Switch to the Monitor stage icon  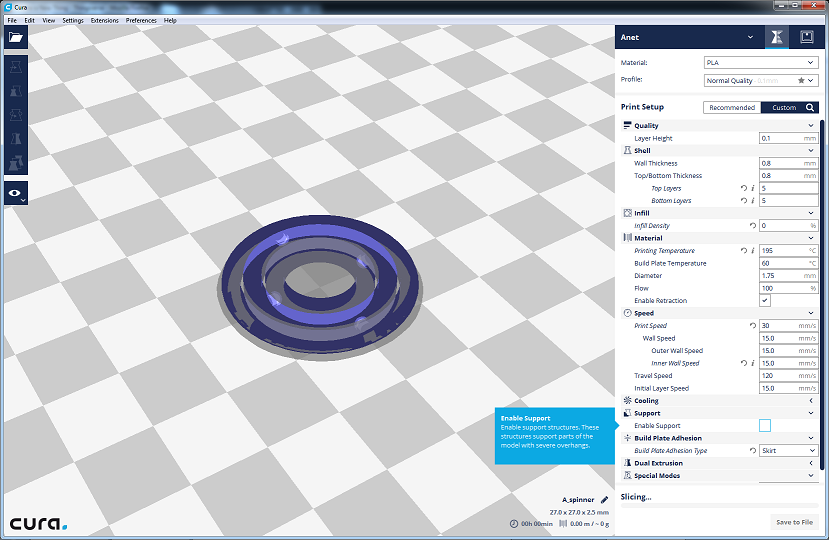pos(806,37)
